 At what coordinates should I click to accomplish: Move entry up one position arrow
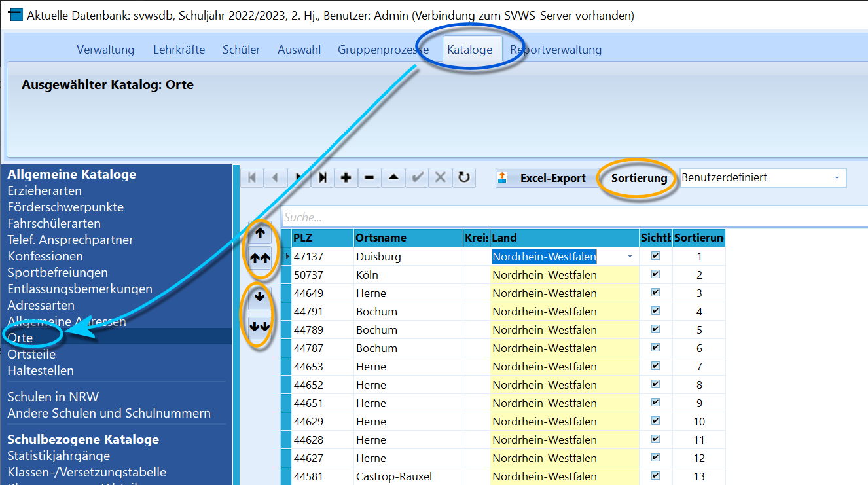(x=260, y=232)
